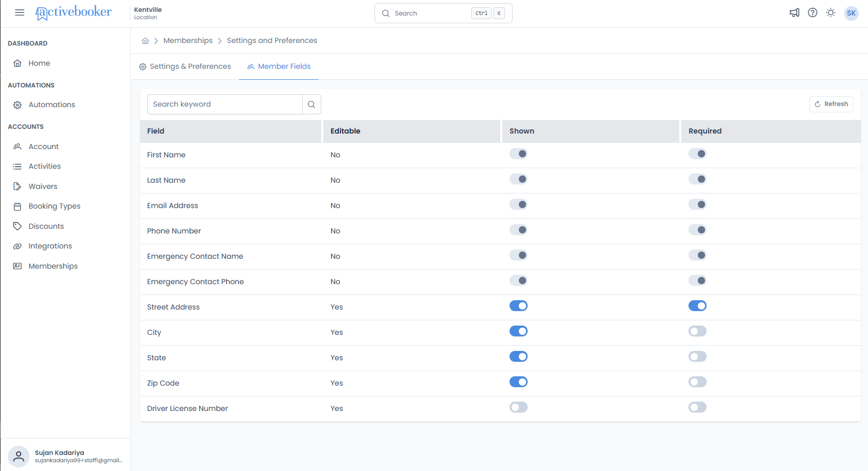The width and height of the screenshot is (868, 471).
Task: Focus the Search keyword input field
Action: [x=225, y=104]
